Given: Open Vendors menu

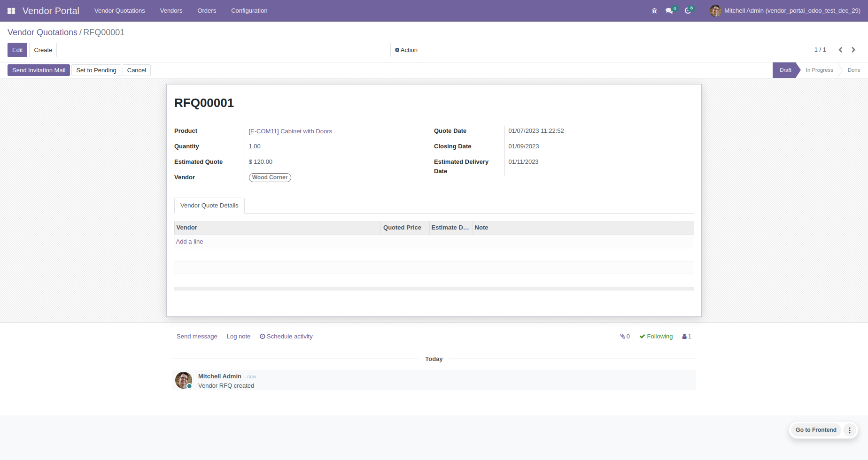Looking at the screenshot, I should (171, 11).
